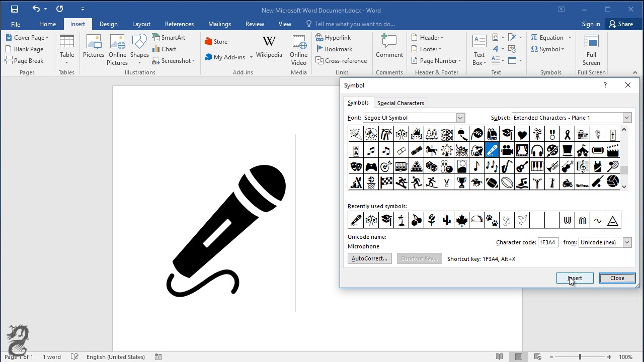
Task: Pick the maple leaf recently used symbol
Action: click(x=461, y=220)
